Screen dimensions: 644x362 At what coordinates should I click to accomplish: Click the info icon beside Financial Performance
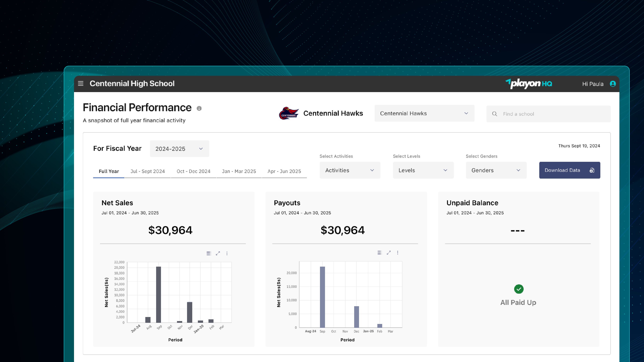point(199,109)
